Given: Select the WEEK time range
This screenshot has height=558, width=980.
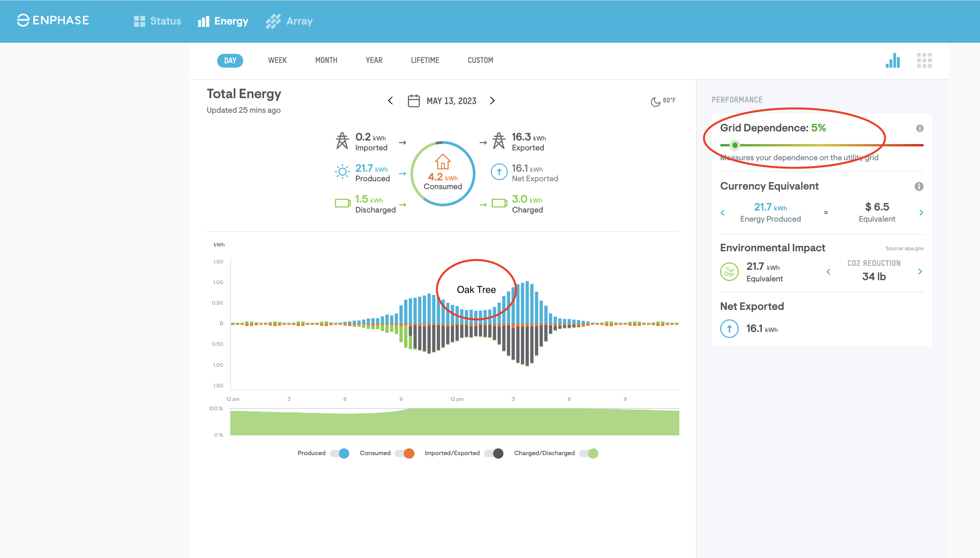Looking at the screenshot, I should pyautogui.click(x=277, y=60).
